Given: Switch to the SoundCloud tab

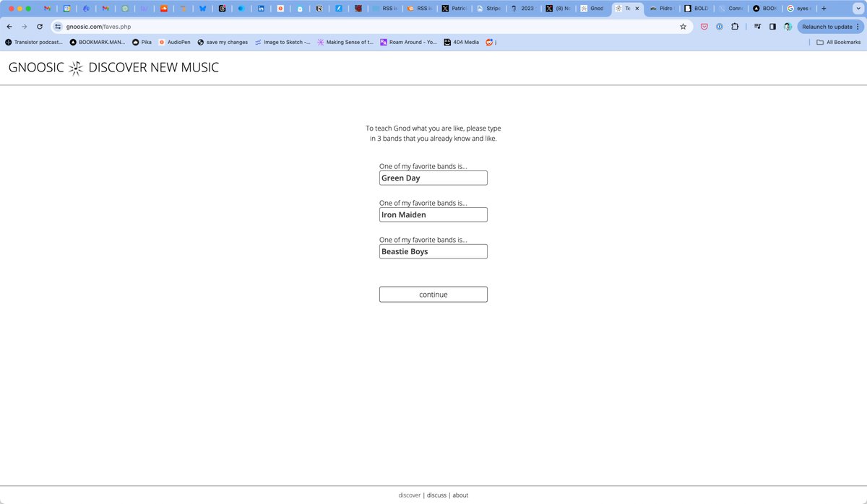Looking at the screenshot, I should tap(164, 9).
